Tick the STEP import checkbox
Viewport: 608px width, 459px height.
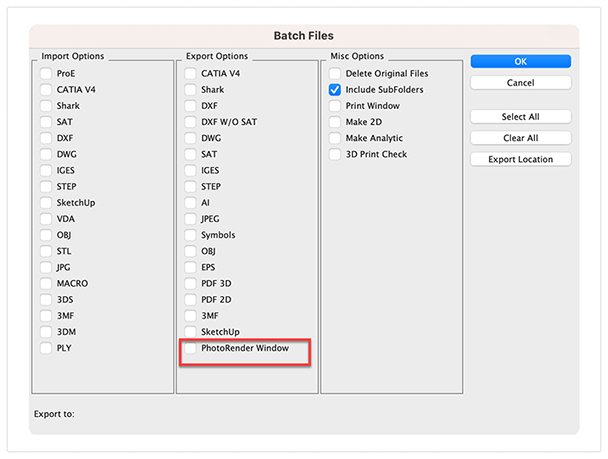click(46, 186)
